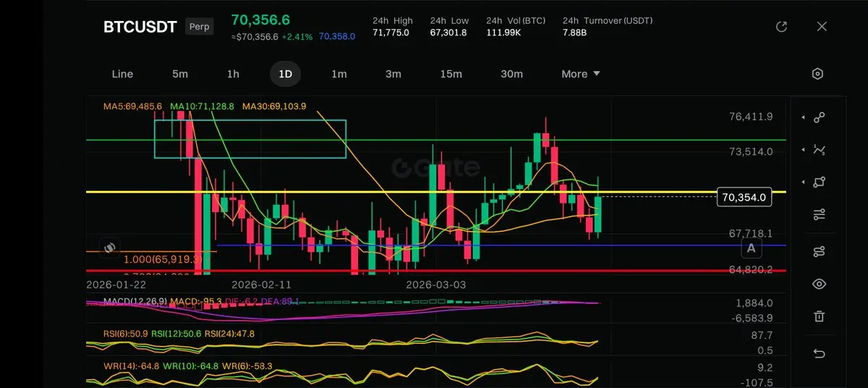
Task: Click the BTCUSDT pair name
Action: [x=140, y=27]
